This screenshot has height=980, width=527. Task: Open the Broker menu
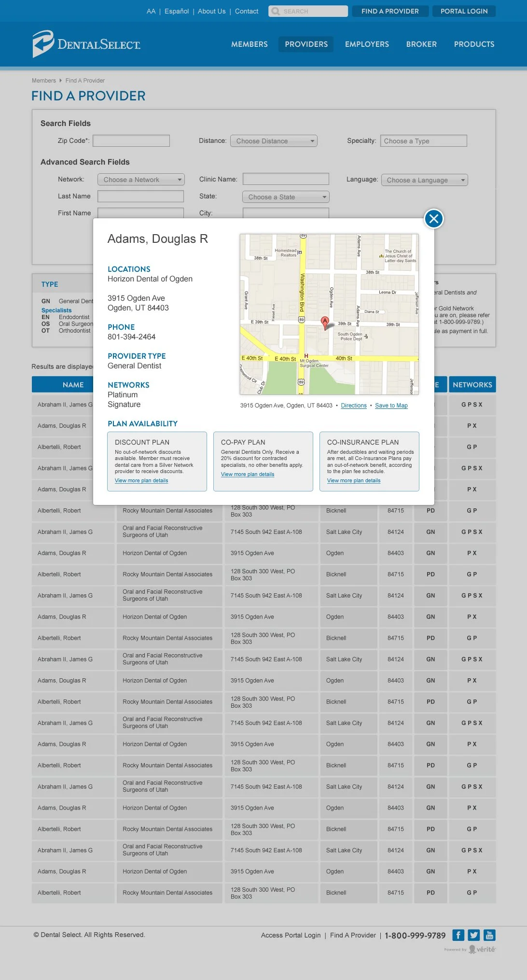[x=421, y=44]
